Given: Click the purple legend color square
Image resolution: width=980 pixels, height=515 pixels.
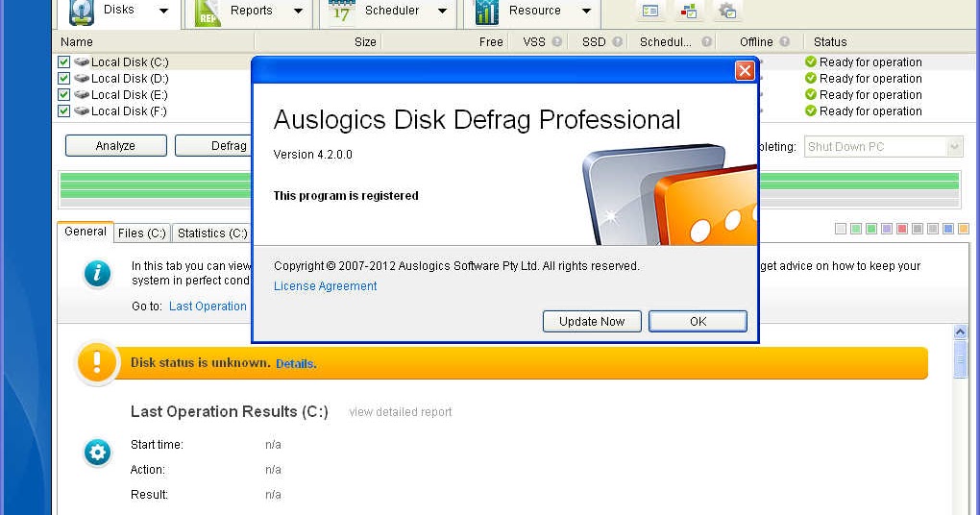Looking at the screenshot, I should click(886, 229).
